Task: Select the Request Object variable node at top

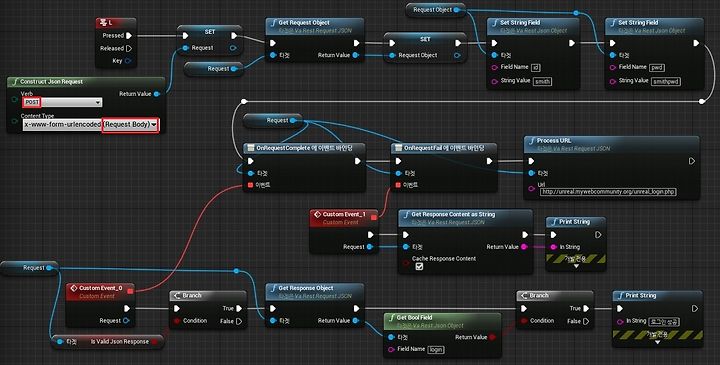Action: coord(435,10)
